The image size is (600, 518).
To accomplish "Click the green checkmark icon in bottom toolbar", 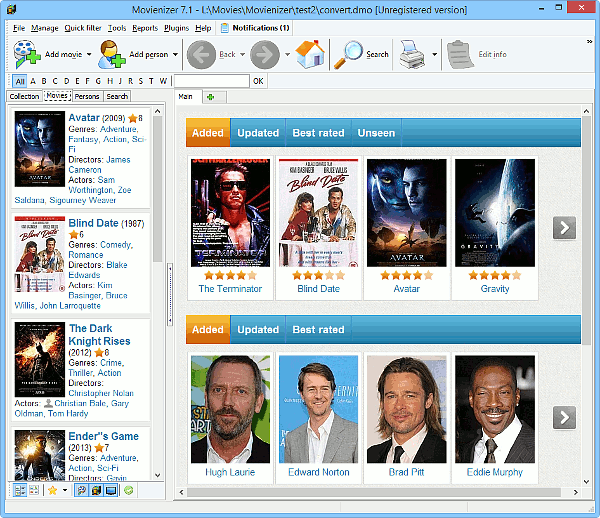I will 129,490.
